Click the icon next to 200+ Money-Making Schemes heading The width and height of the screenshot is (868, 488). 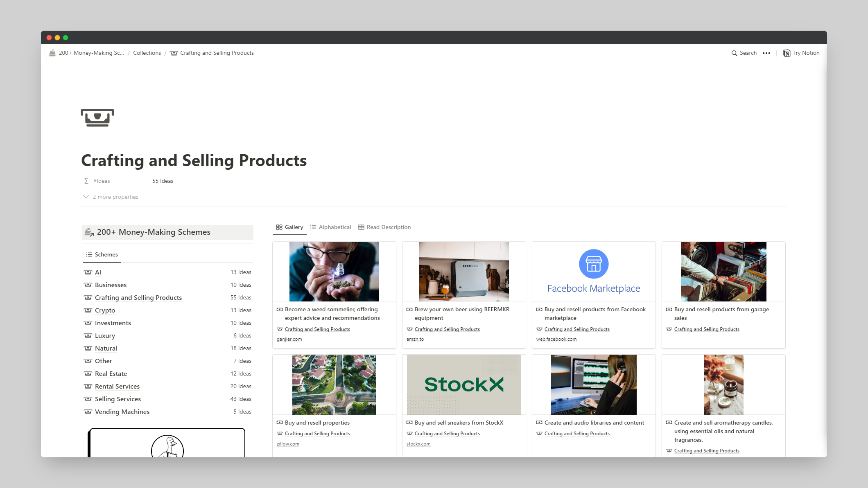coord(89,232)
